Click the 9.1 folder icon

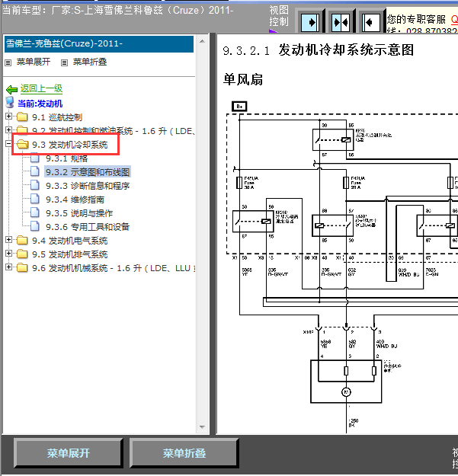[x=22, y=117]
